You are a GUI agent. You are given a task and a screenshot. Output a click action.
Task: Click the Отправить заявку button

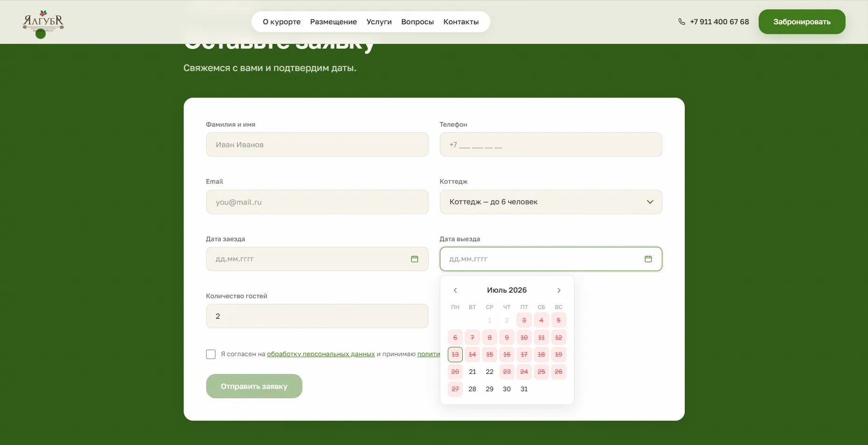[x=254, y=386]
